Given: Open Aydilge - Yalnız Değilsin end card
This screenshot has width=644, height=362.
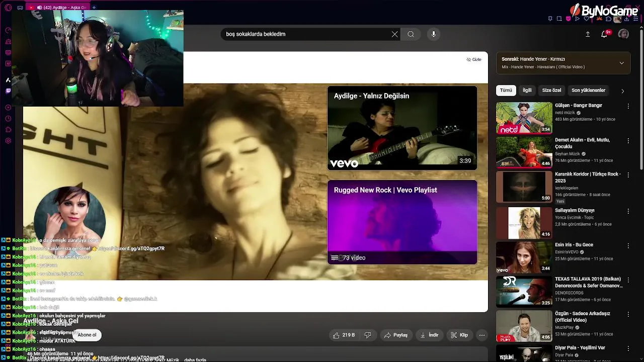Looking at the screenshot, I should 402,128.
